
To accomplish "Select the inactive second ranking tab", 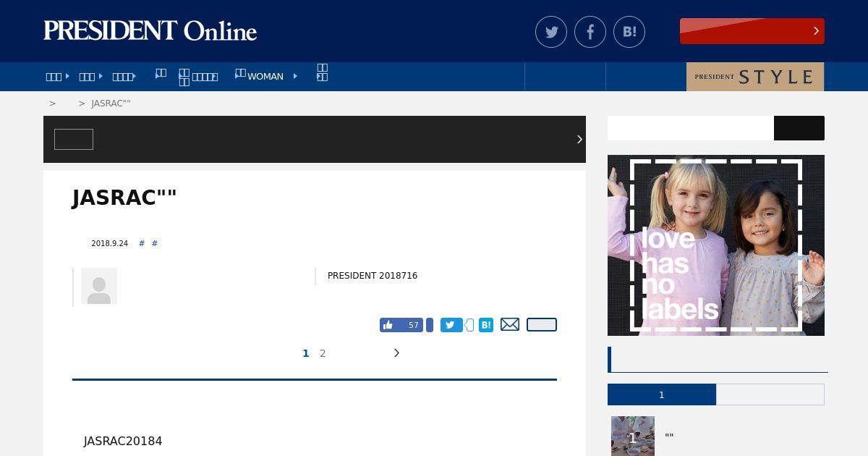I will 770,394.
